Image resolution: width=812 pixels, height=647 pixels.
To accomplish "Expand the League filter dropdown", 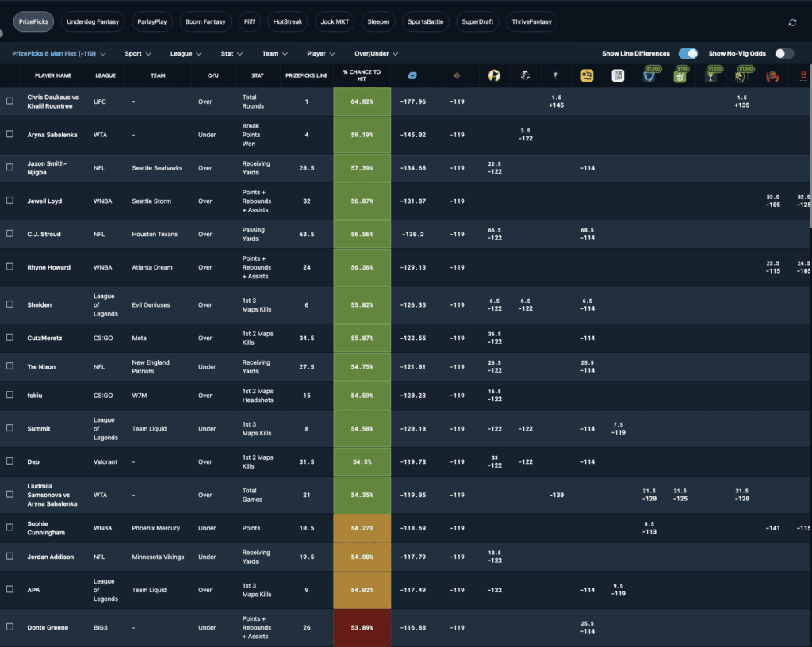I will pyautogui.click(x=186, y=53).
